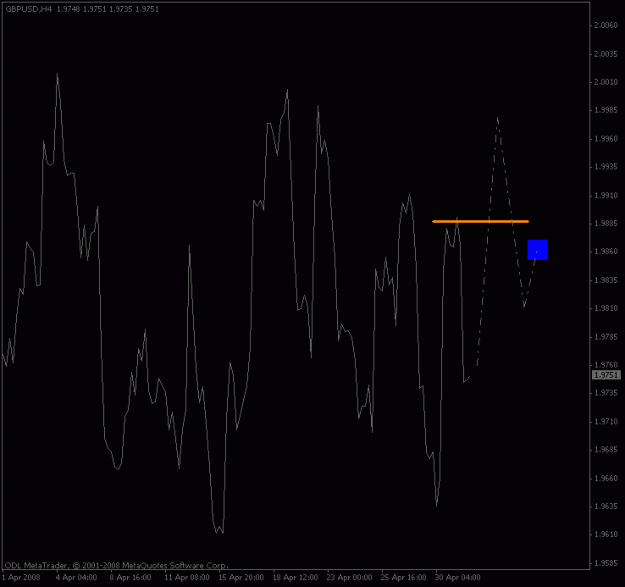
Task: Click the 8 Apr 16:00 time label
Action: (131, 577)
